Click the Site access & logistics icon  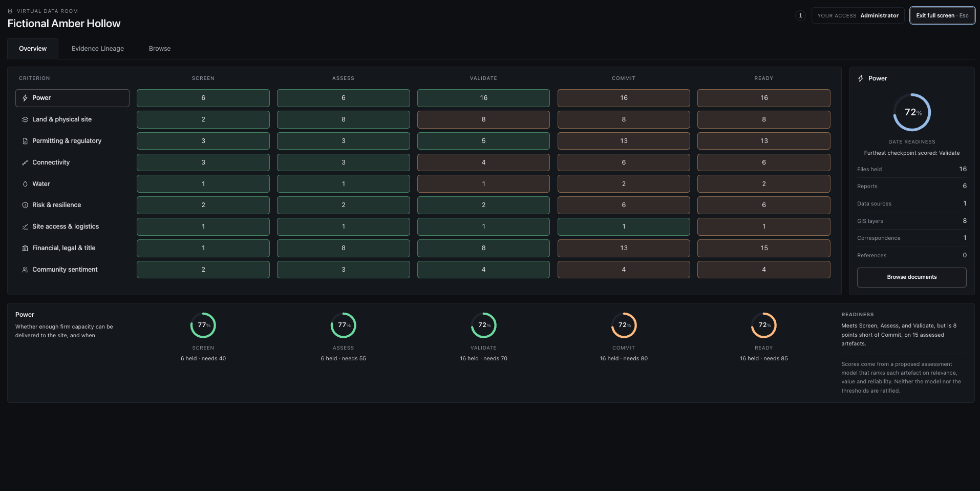(25, 227)
